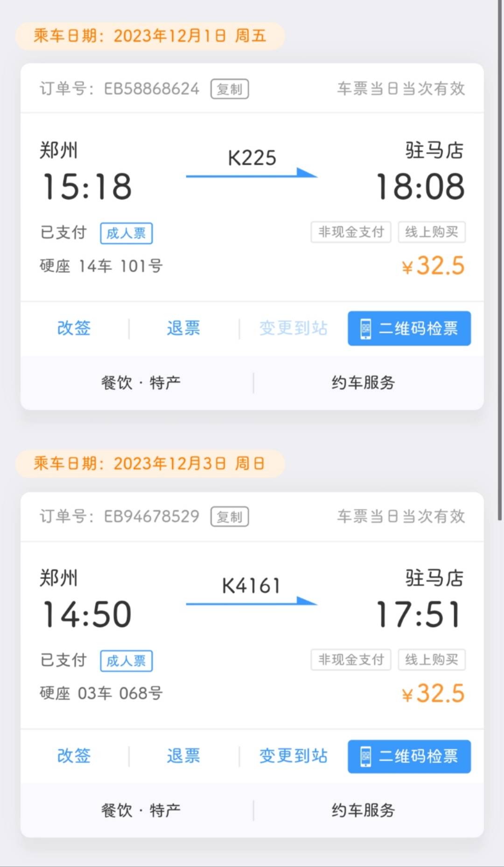Copy order number EB58868624
504x867 pixels.
tap(230, 89)
